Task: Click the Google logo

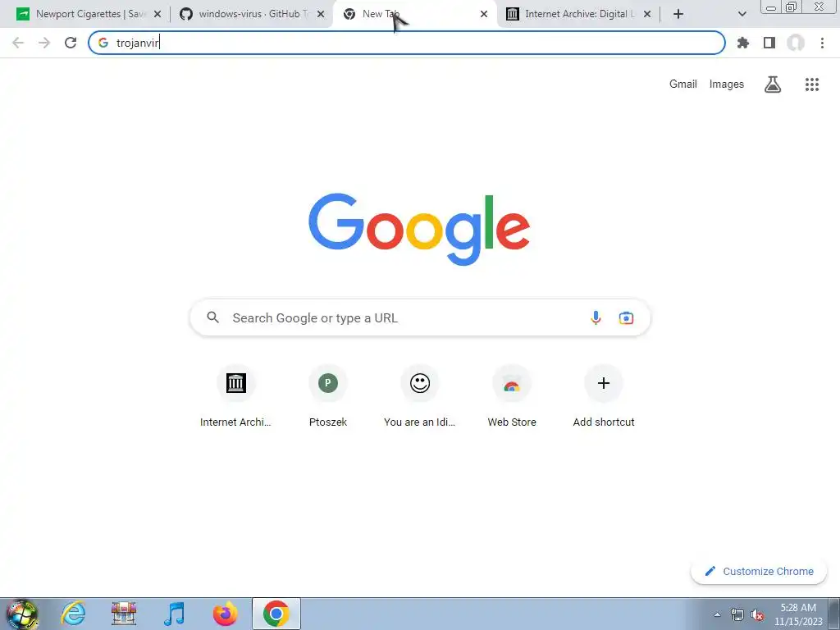Action: [x=419, y=230]
